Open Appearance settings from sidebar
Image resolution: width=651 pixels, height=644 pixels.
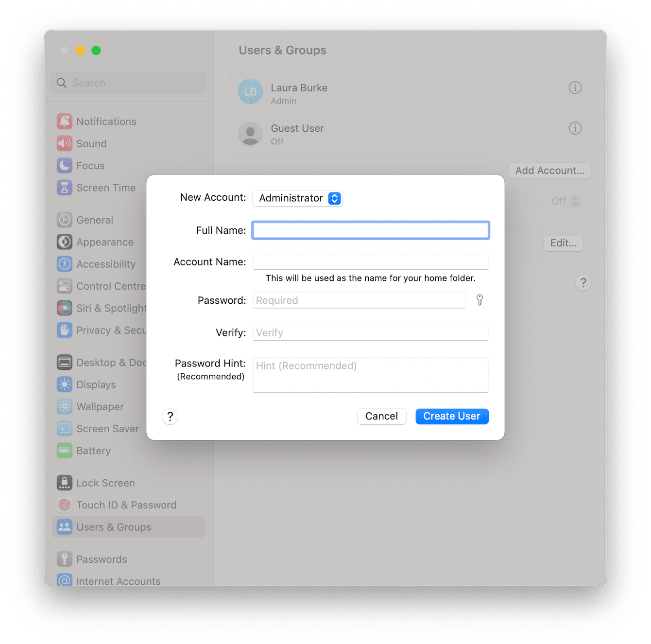(x=104, y=242)
